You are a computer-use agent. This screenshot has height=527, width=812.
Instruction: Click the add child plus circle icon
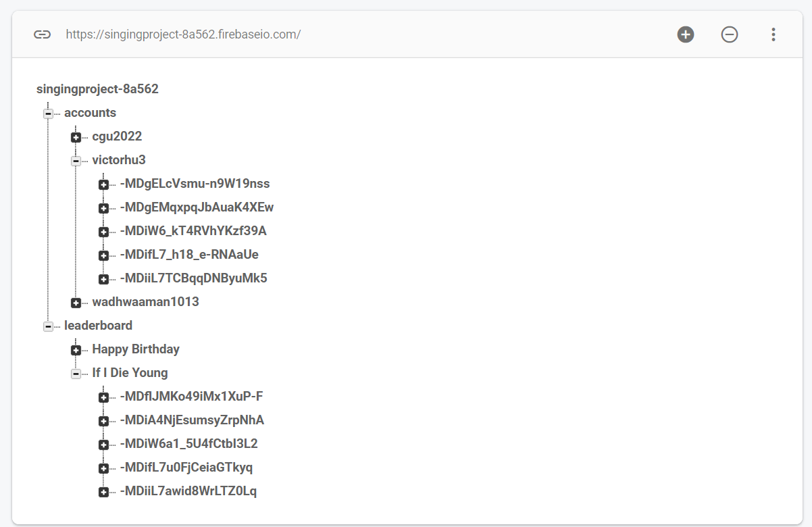point(686,34)
